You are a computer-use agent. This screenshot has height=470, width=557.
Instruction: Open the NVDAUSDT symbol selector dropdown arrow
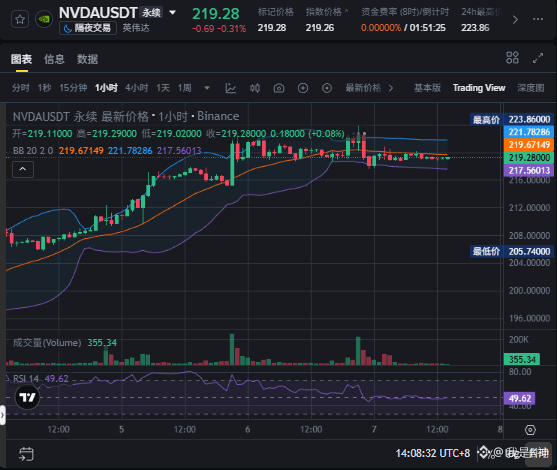172,13
